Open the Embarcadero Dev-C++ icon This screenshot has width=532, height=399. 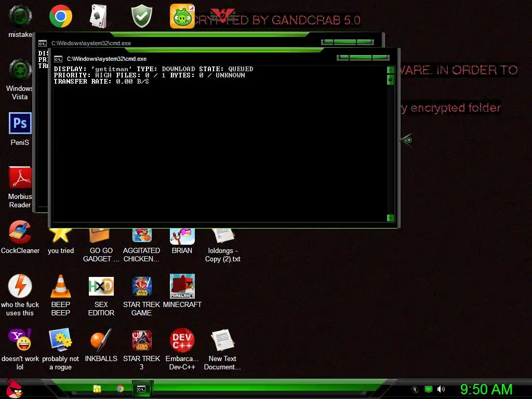click(x=182, y=350)
